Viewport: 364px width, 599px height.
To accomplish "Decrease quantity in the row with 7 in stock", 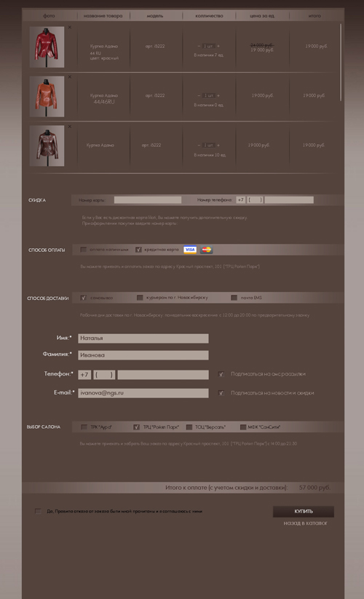I will pos(199,47).
